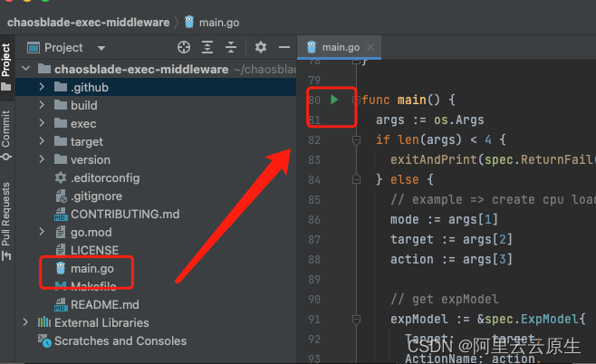Open the Pull Requests side tab
The image size is (596, 364).
pos(6,221)
